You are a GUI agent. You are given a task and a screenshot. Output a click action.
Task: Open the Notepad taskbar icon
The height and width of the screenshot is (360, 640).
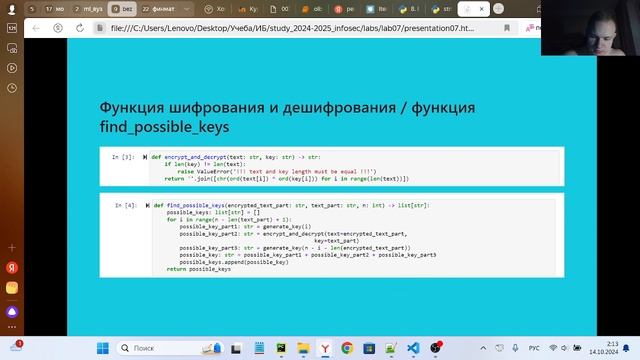click(259, 348)
